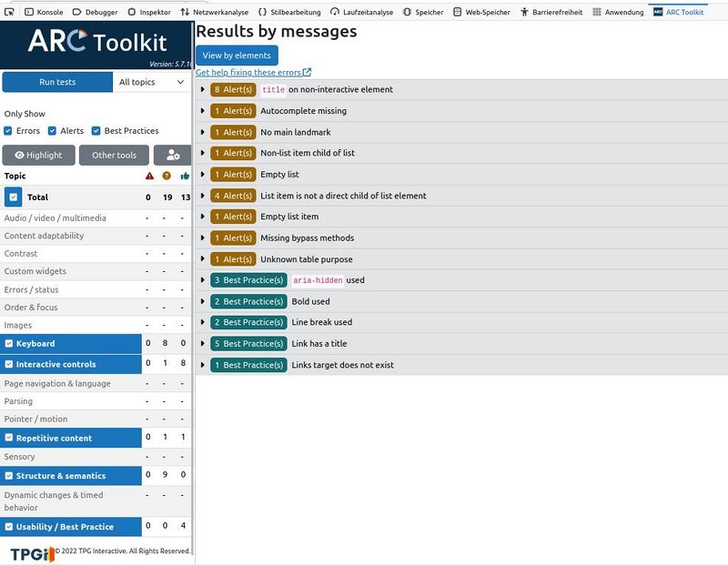Uncheck the Errors filter checkbox
Image resolution: width=728 pixels, height=566 pixels.
tap(9, 131)
